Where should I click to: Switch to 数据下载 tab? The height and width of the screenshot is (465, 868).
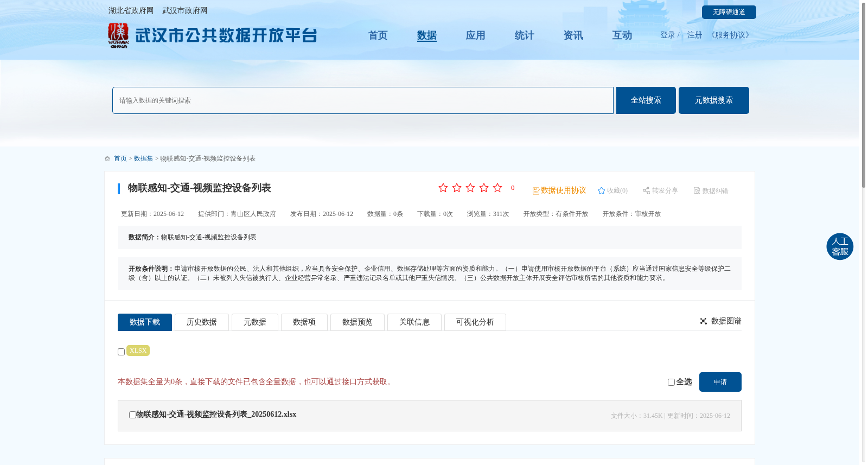click(145, 322)
